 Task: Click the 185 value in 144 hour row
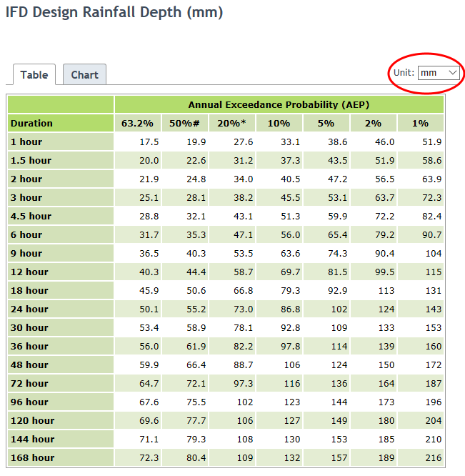[386, 439]
